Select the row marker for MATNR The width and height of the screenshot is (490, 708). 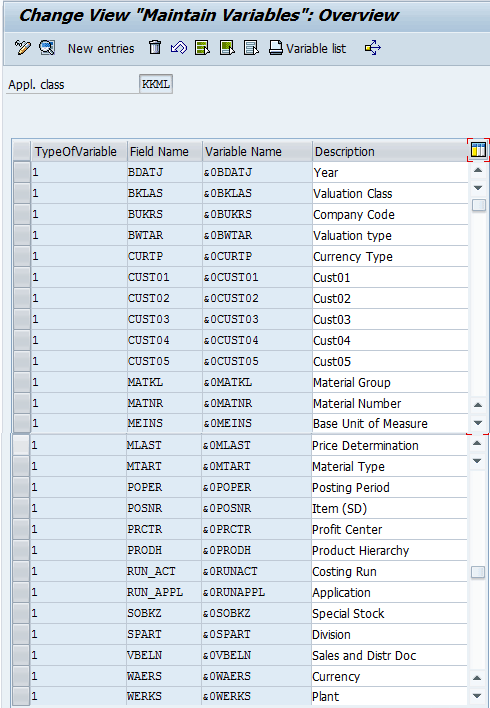tap(21, 403)
